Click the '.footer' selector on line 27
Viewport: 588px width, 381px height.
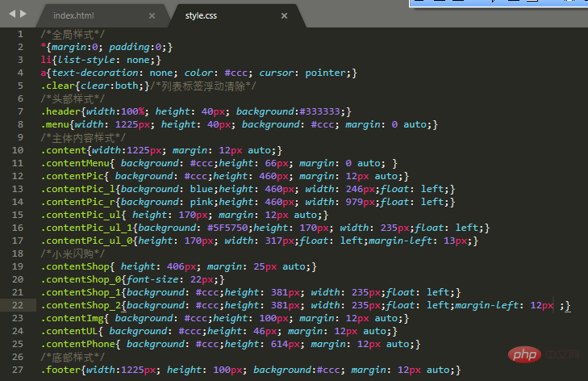(60, 370)
